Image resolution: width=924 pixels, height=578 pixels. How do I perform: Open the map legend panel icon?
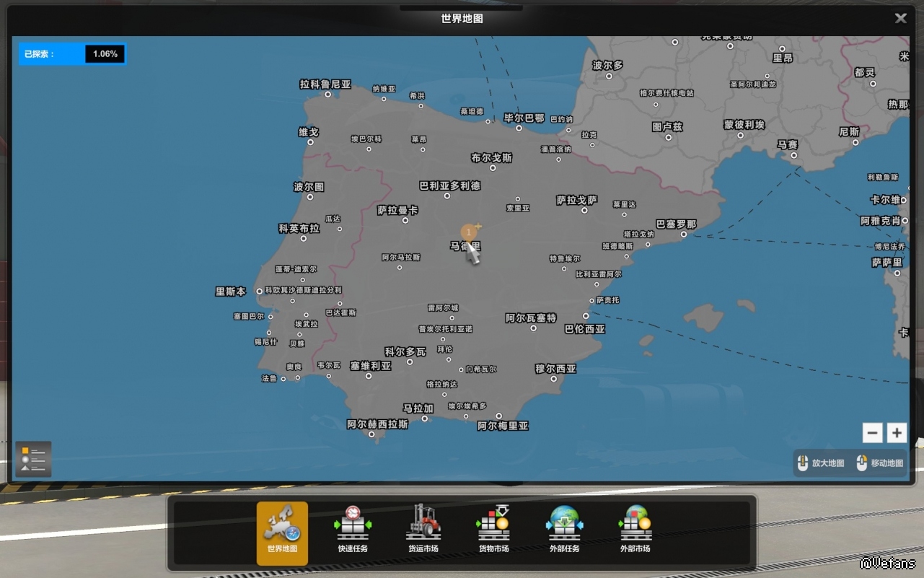(x=33, y=459)
